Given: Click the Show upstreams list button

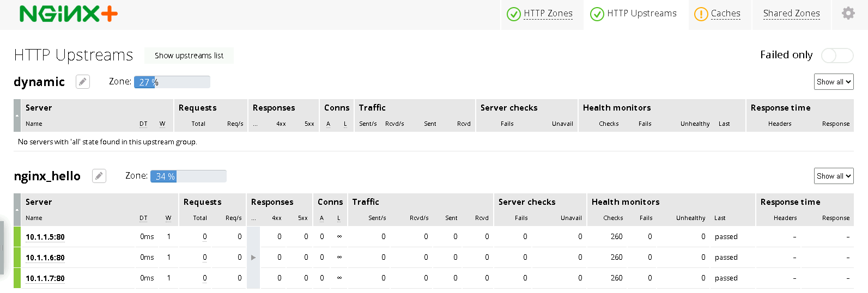Looking at the screenshot, I should point(189,56).
